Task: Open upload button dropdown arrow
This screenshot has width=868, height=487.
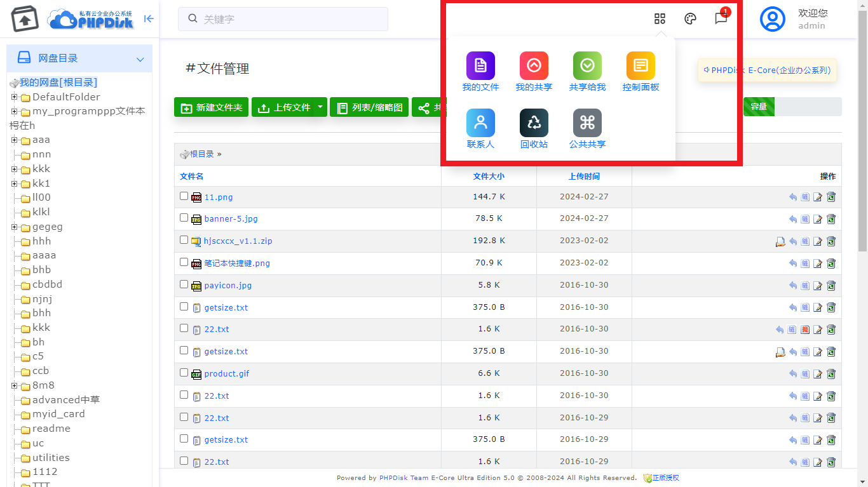Action: click(x=320, y=107)
